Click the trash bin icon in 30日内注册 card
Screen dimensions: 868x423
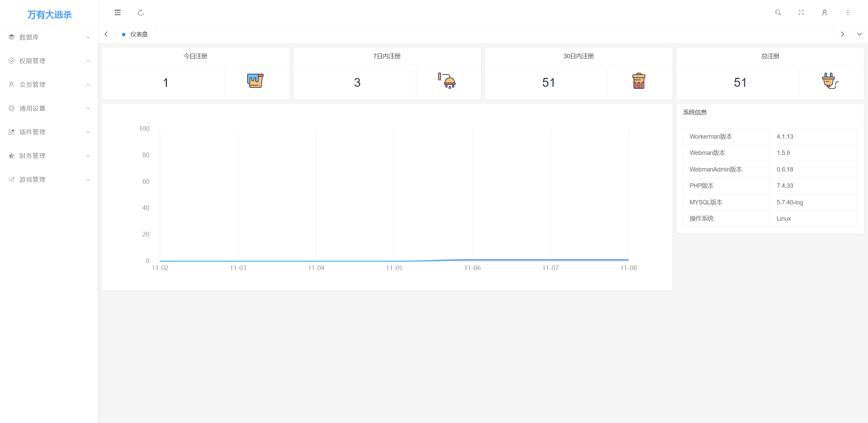tap(639, 81)
